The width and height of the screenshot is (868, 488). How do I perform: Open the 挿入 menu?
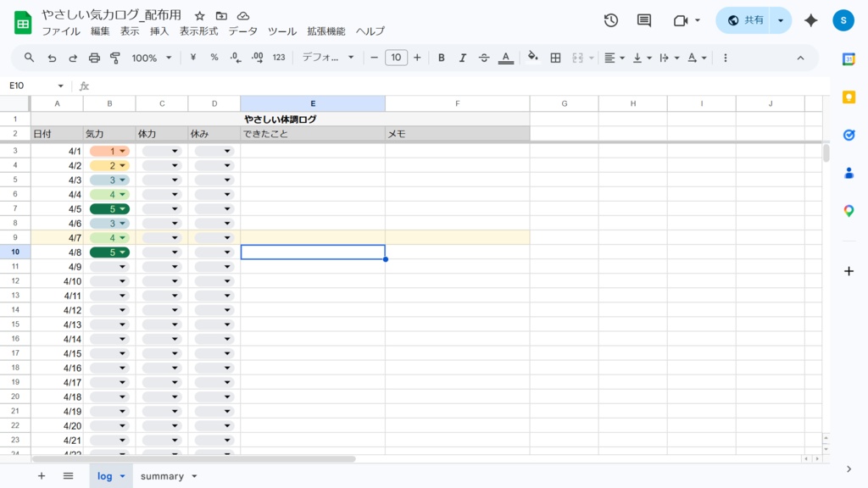pyautogui.click(x=159, y=31)
